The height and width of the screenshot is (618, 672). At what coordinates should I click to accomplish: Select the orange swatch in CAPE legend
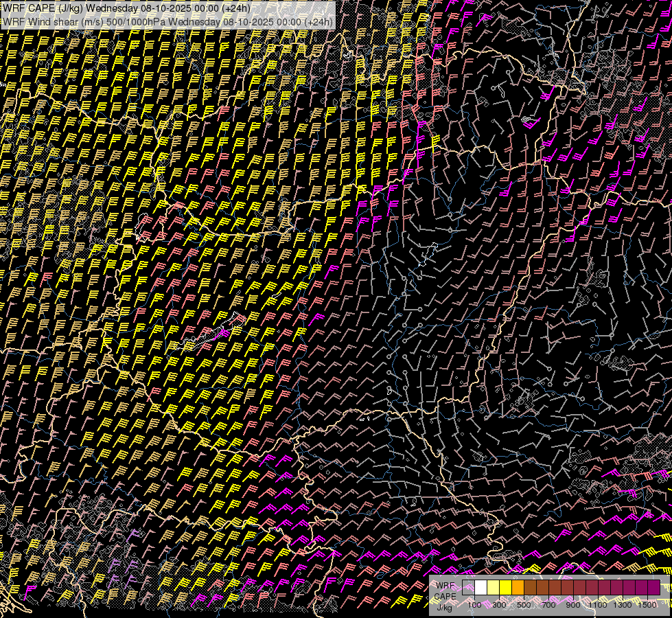518,588
